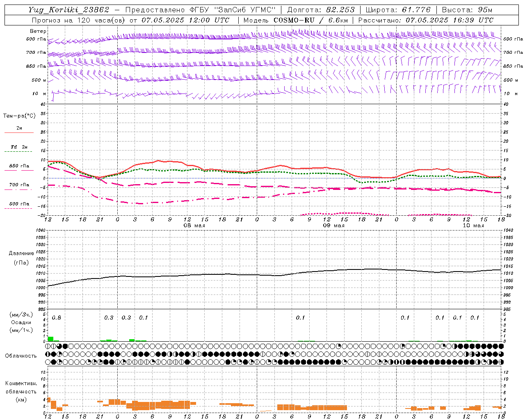Image resolution: width=525 pixels, height=420 pixels.
Task: Click the Прогноз на 120 часа(ов) text
Action: point(79,20)
